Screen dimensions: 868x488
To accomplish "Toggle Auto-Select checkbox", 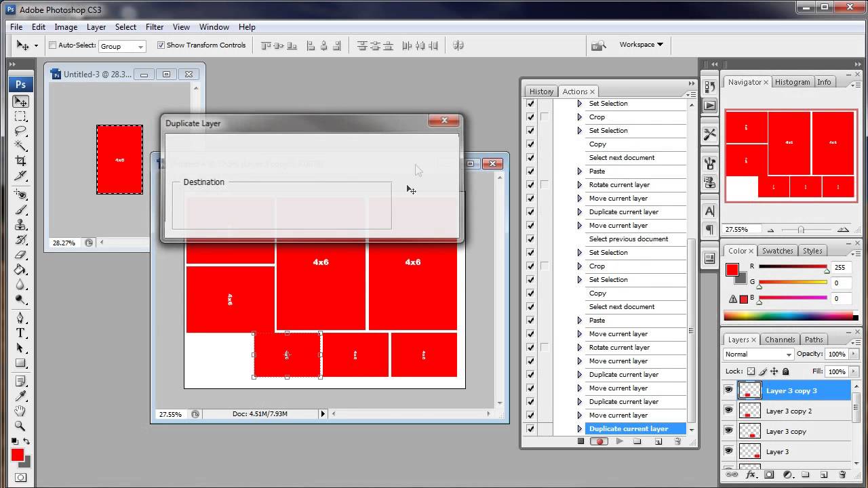I will 52,45.
